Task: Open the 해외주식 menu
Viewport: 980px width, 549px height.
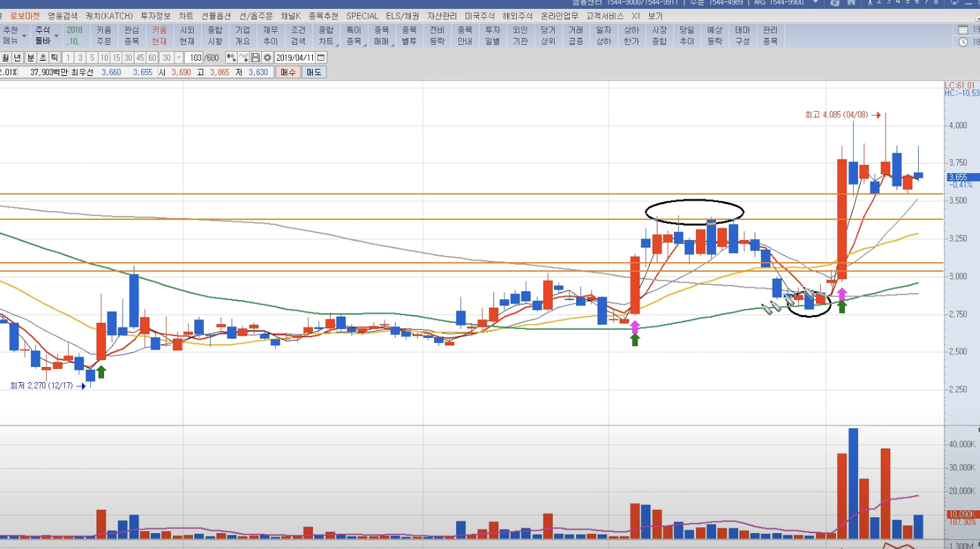Action: 518,16
